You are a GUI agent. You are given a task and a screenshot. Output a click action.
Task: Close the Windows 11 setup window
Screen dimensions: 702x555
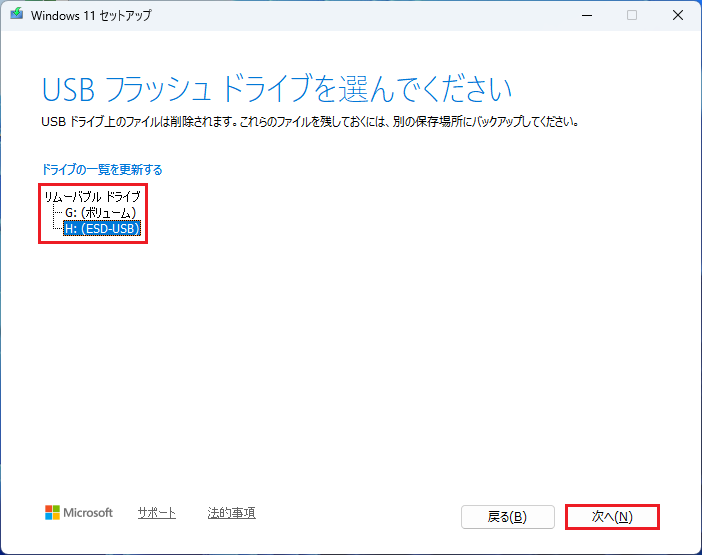[678, 15]
